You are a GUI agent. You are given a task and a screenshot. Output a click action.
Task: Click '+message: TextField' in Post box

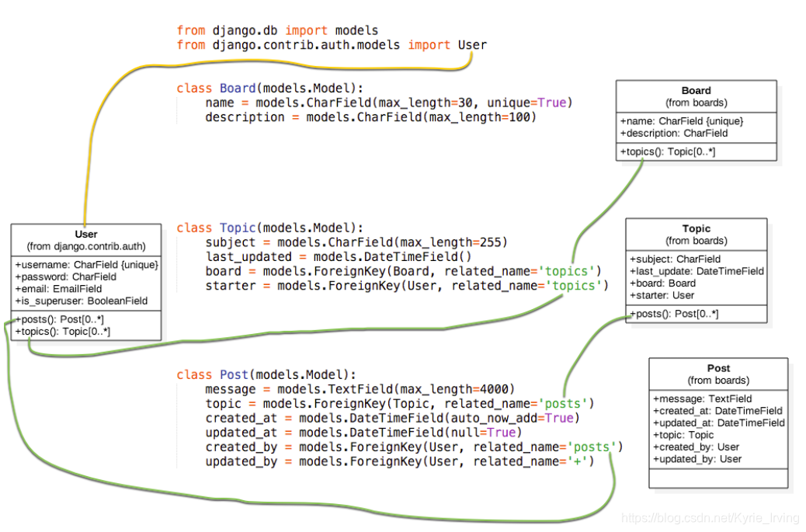[x=702, y=399]
